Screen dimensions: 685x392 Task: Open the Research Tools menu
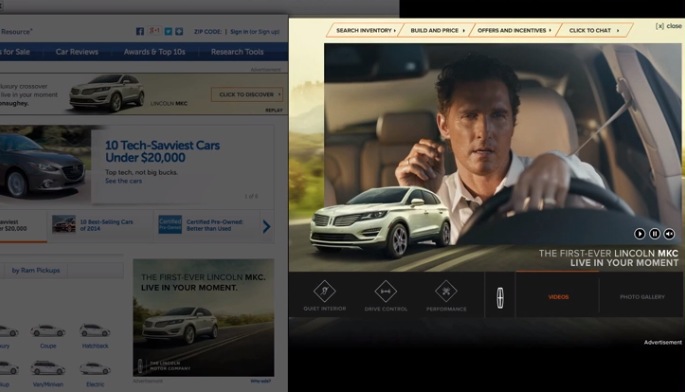237,52
